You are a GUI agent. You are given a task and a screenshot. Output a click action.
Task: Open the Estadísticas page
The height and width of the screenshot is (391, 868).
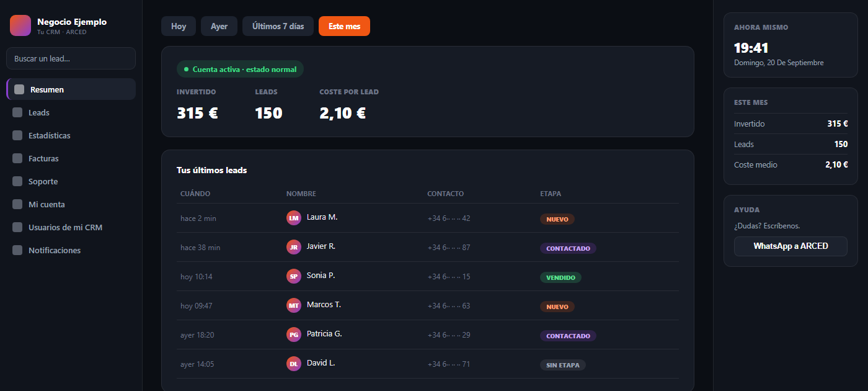pos(71,135)
